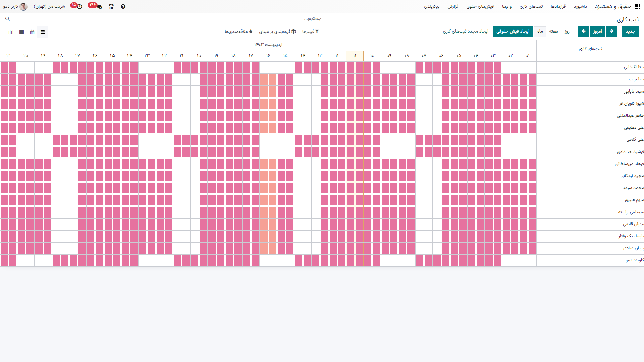
Task: Open the chat messages icon with badge 296
Action: (x=99, y=7)
